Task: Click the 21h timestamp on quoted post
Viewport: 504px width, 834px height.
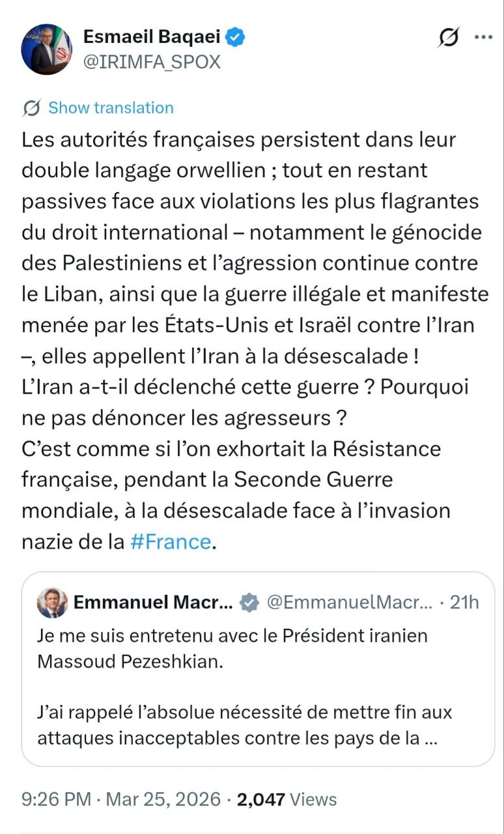Action: coord(464,603)
